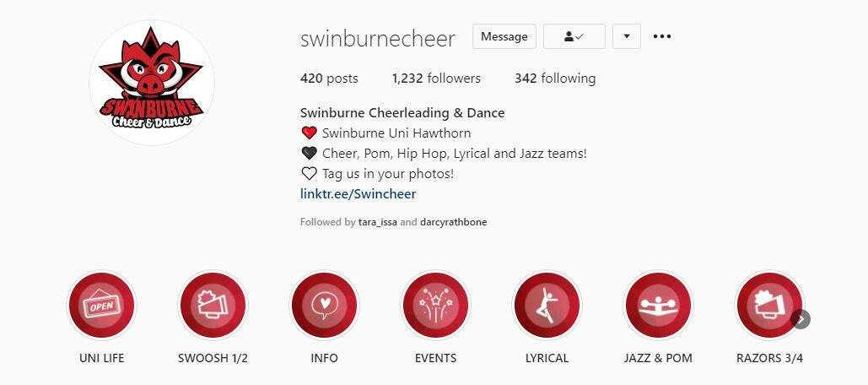Open darcyrathbone follower profile
The width and height of the screenshot is (868, 385).
[453, 222]
